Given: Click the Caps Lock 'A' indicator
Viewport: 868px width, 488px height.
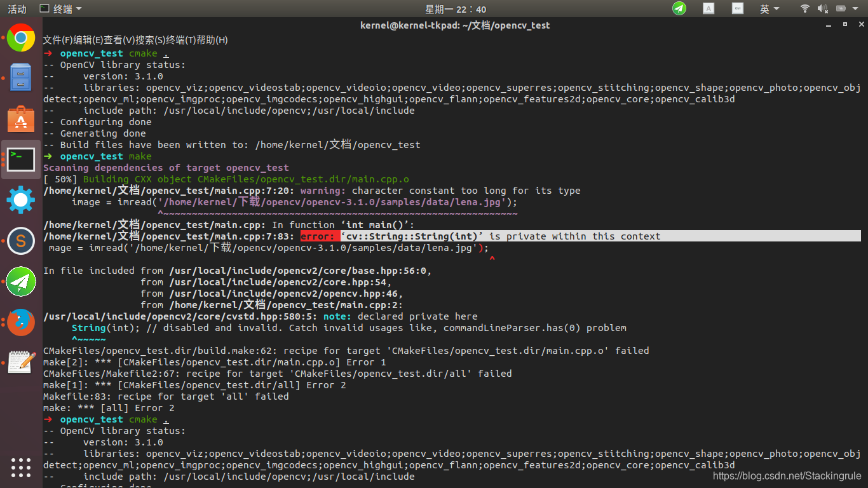Looking at the screenshot, I should [709, 8].
